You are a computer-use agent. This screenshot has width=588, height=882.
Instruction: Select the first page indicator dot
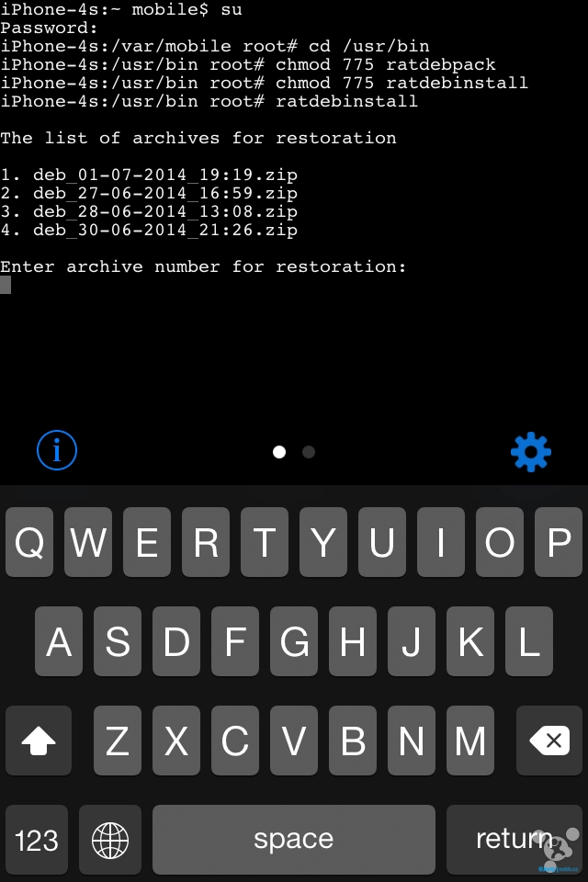279,452
